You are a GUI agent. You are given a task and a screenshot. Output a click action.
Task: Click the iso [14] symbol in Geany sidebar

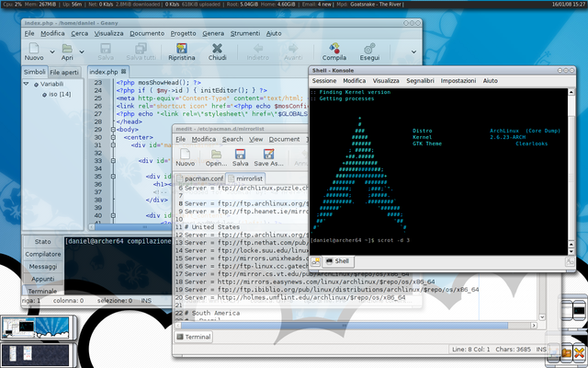click(56, 94)
